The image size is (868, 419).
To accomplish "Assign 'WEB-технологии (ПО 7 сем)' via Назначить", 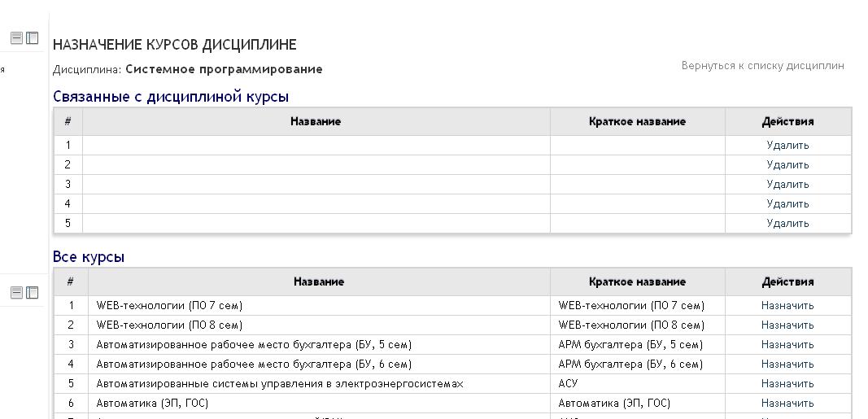I will coord(787,305).
